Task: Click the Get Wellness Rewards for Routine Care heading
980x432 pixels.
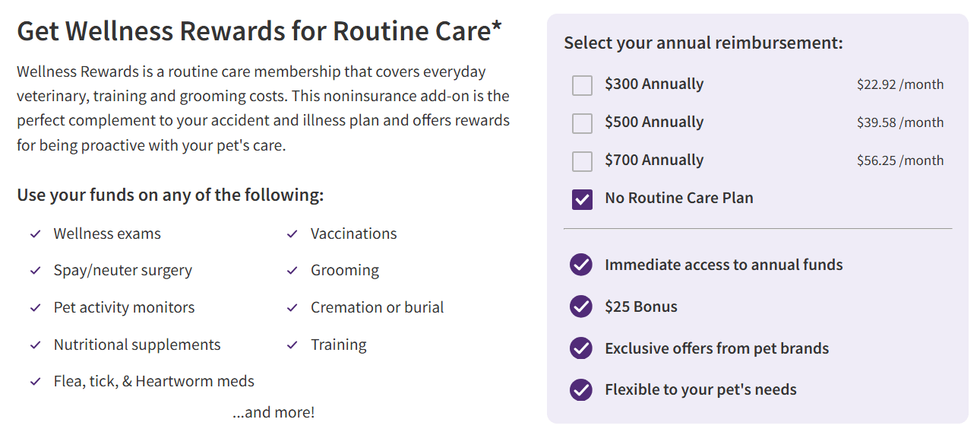Action: (259, 31)
